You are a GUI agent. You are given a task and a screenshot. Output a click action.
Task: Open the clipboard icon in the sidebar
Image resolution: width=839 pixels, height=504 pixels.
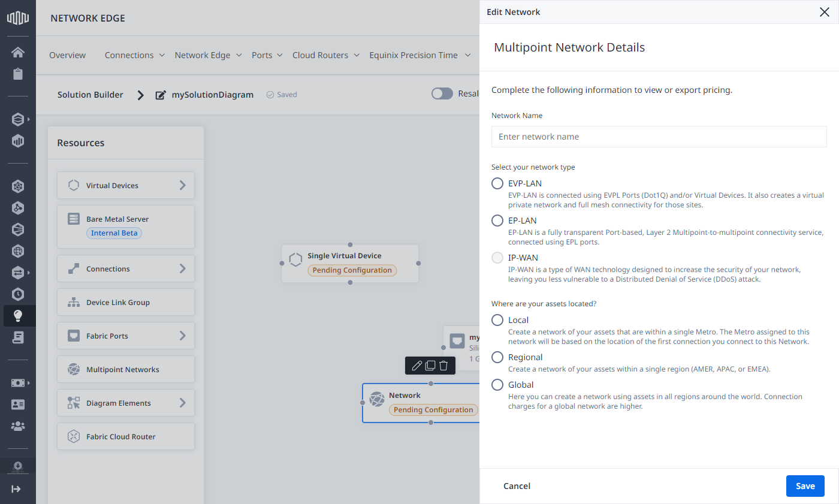pyautogui.click(x=18, y=74)
